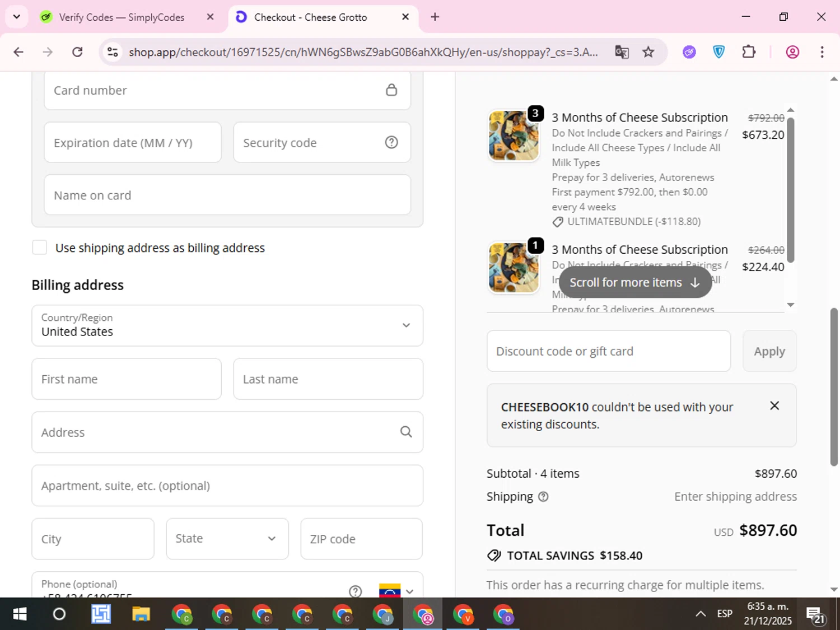840x630 pixels.
Task: Open the translate page icon
Action: click(x=622, y=52)
